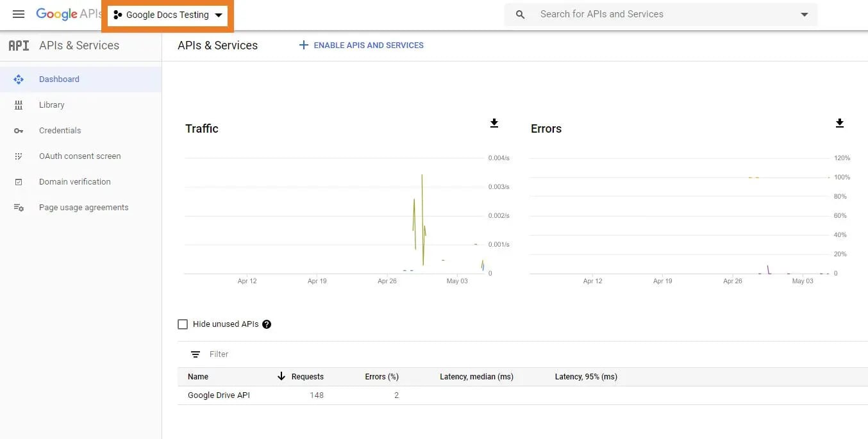Viewport: 868px width, 439px height.
Task: Open the Hide unused APIs help icon
Action: [267, 324]
